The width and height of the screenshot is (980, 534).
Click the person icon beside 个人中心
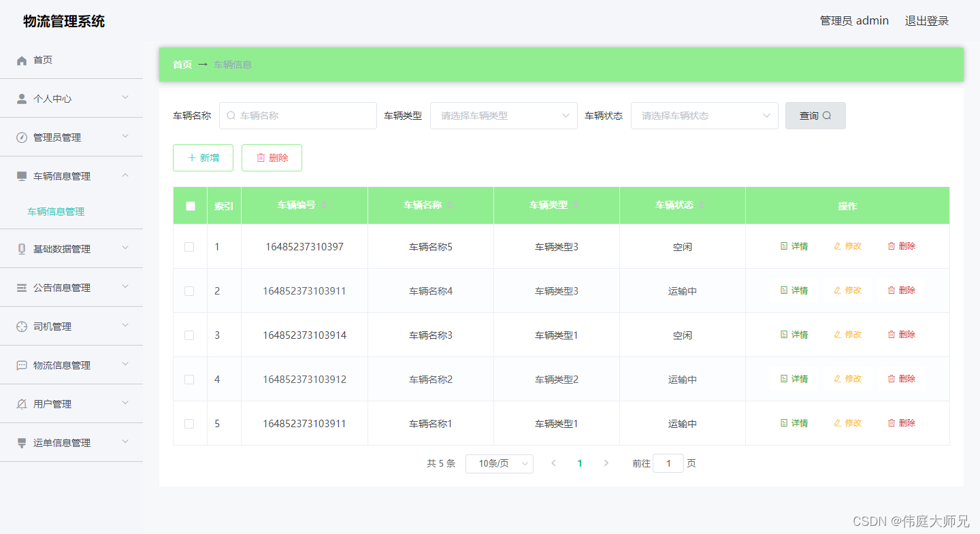[x=22, y=99]
